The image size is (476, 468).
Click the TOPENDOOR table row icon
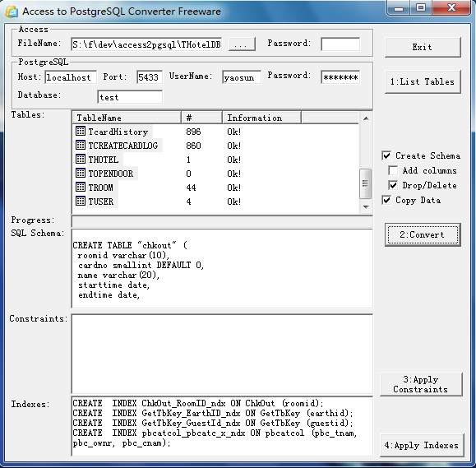click(80, 173)
